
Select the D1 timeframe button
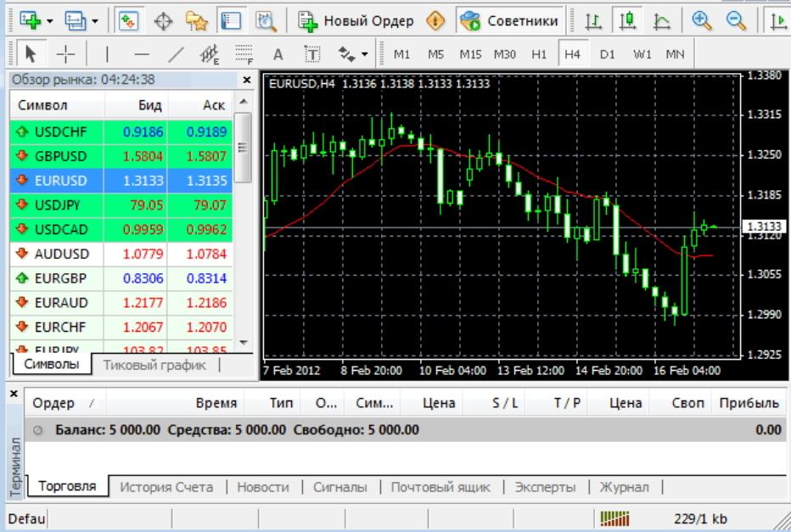tap(607, 54)
